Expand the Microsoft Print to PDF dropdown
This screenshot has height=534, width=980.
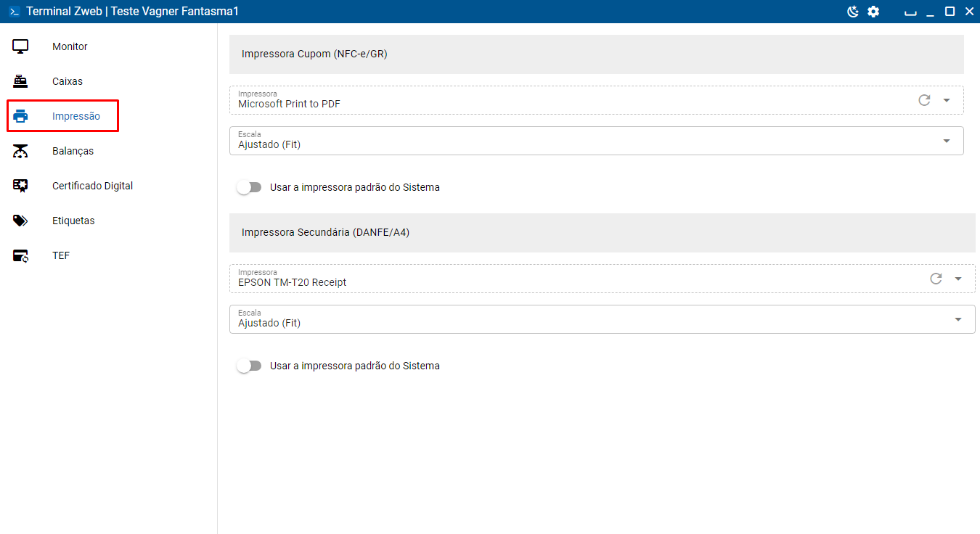pos(947,100)
